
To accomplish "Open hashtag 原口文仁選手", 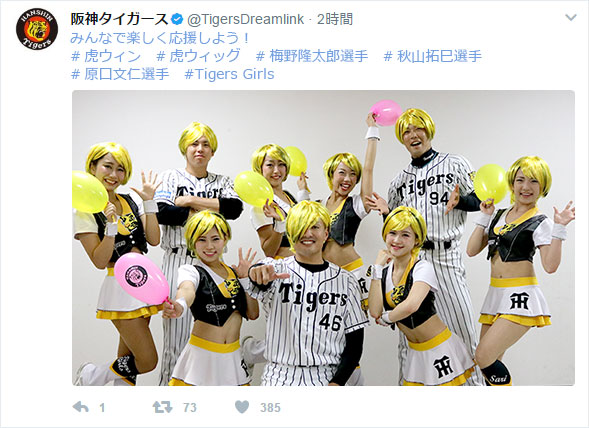I will tap(120, 74).
